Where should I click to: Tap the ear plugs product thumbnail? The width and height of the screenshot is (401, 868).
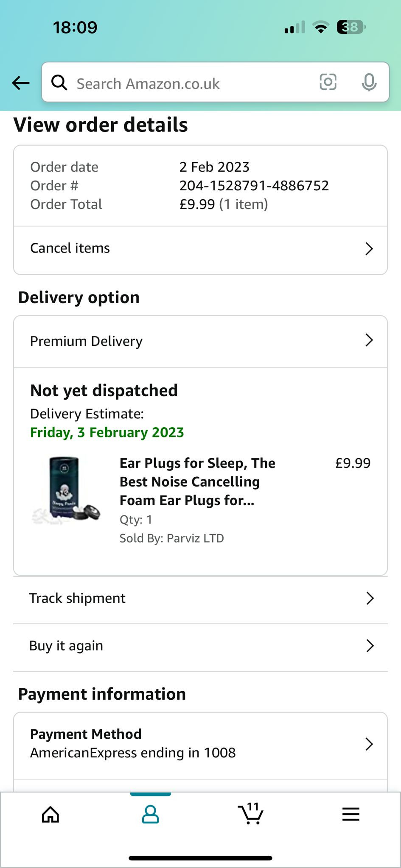click(x=66, y=490)
